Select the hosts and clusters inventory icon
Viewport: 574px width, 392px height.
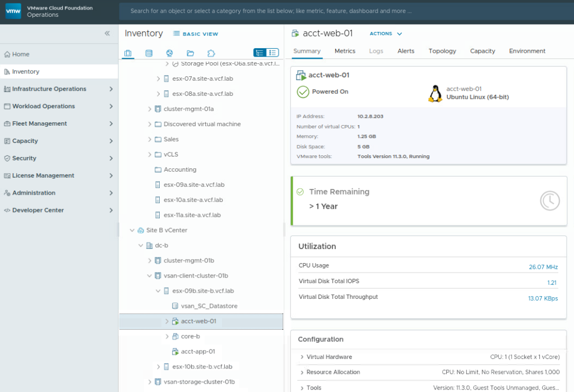point(128,53)
